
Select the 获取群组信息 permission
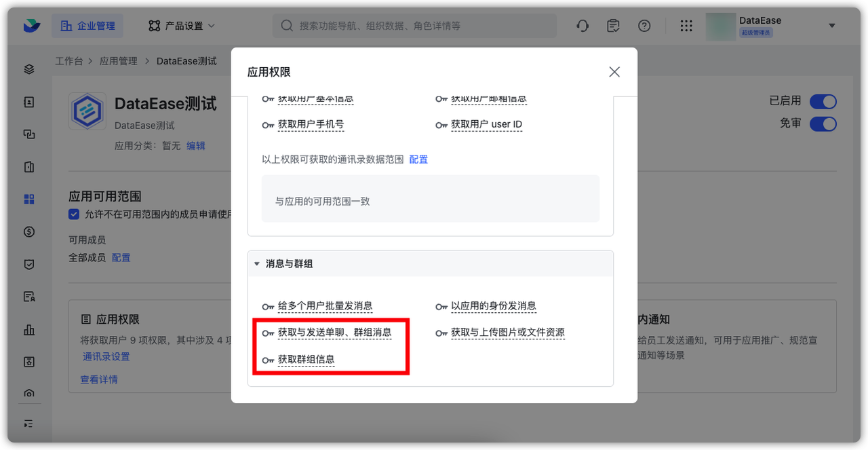coord(307,359)
